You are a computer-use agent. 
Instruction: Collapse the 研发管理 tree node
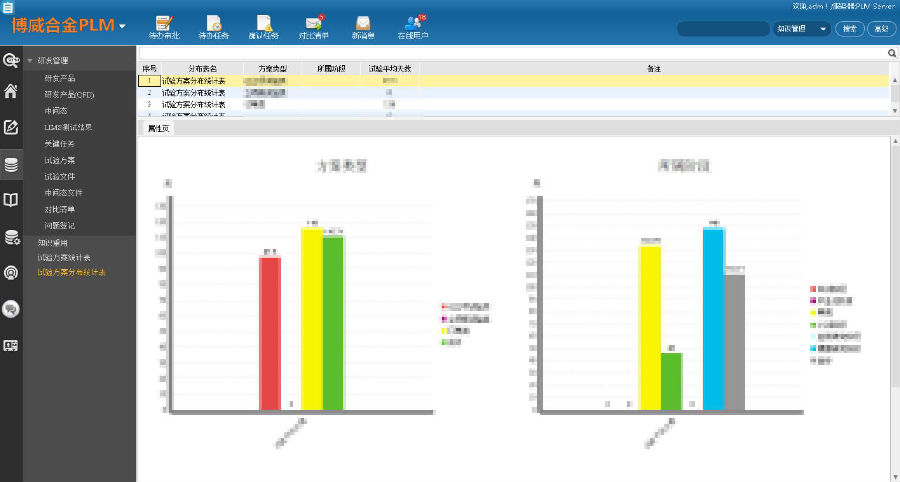(30, 60)
